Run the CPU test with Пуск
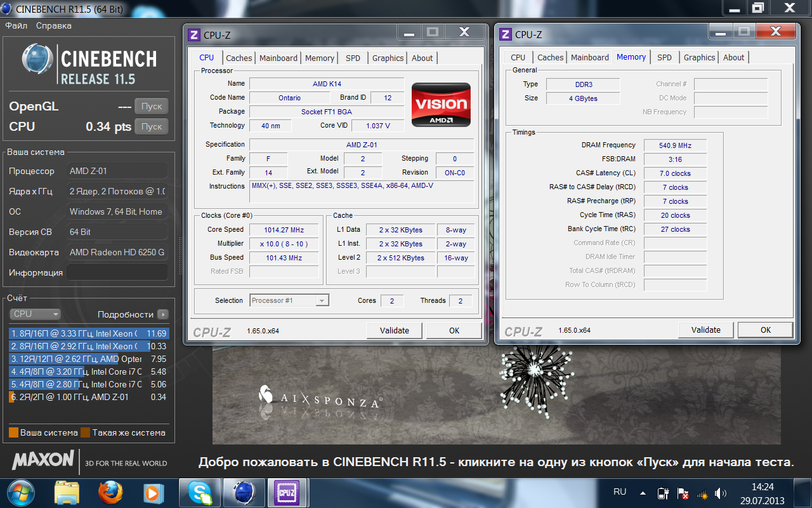This screenshot has height=508, width=812. 152,126
